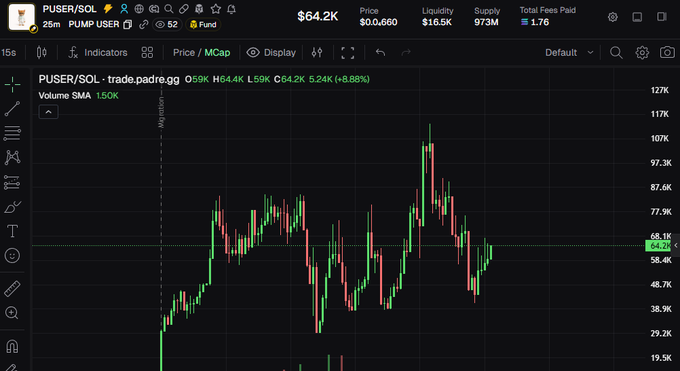Open the header settings gear
Screen dimensions: 680x371
coord(613,17)
